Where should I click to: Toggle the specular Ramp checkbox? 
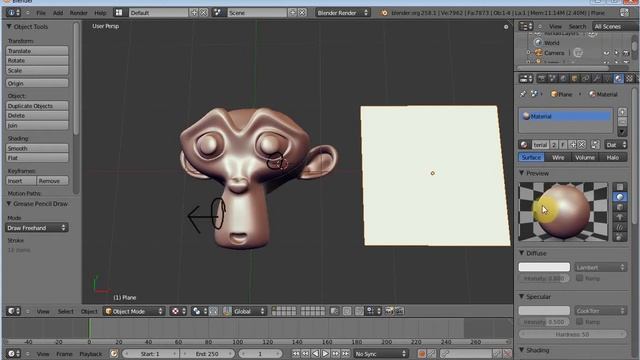click(579, 322)
